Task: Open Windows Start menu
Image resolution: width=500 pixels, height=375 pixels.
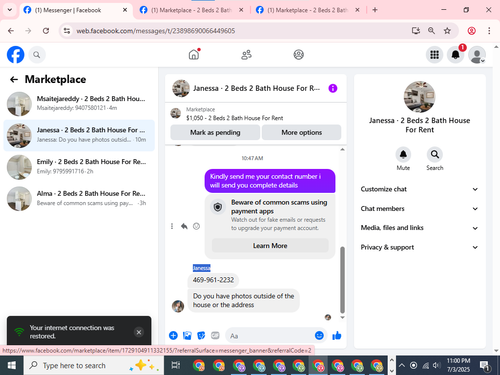Action: pos(12,366)
